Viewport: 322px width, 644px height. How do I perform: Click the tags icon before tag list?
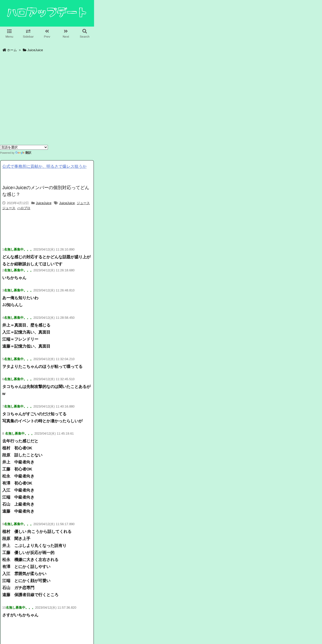point(56,203)
